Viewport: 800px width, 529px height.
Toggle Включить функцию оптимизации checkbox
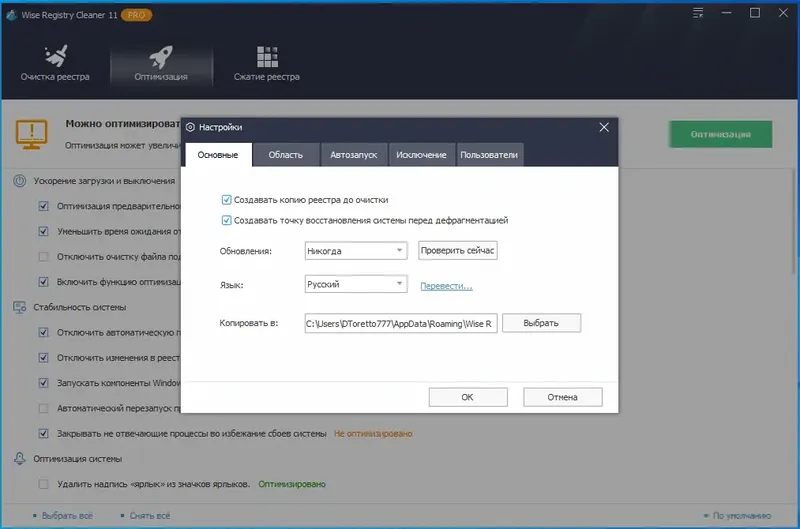43,282
